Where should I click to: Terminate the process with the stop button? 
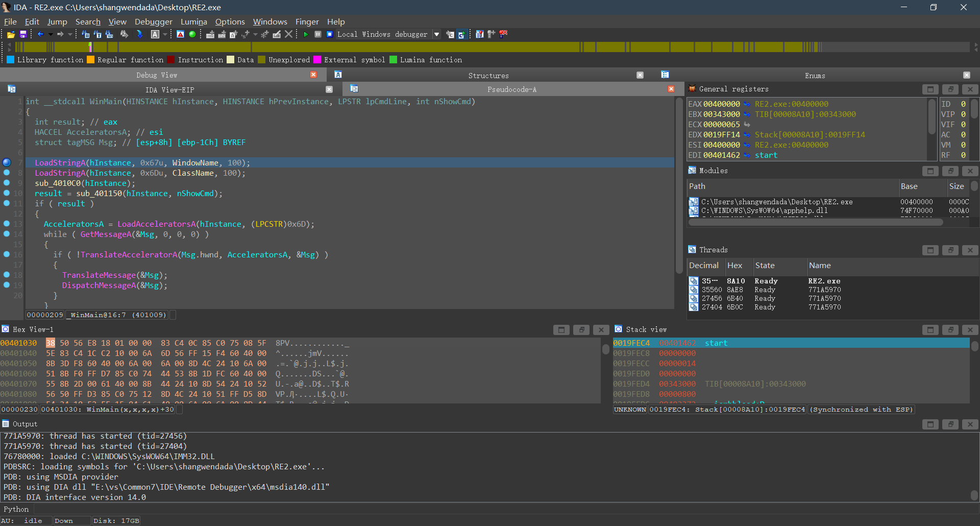(330, 34)
